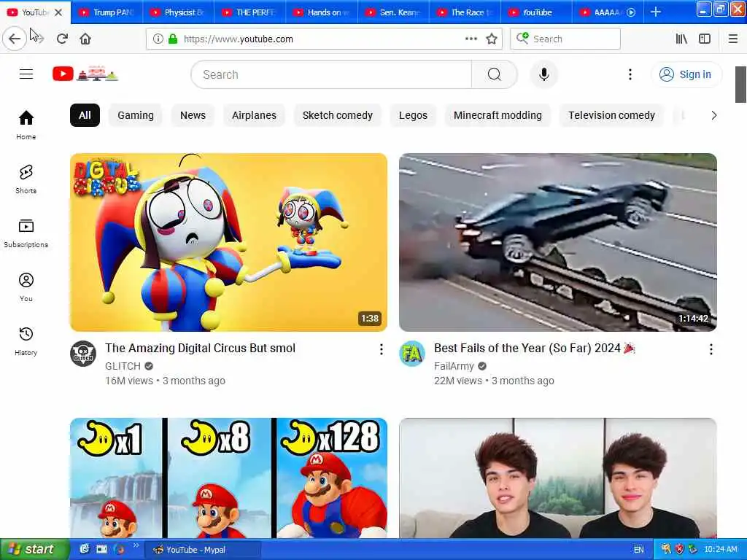747x560 pixels.
Task: Click FailArmy channel avatar
Action: (412, 354)
